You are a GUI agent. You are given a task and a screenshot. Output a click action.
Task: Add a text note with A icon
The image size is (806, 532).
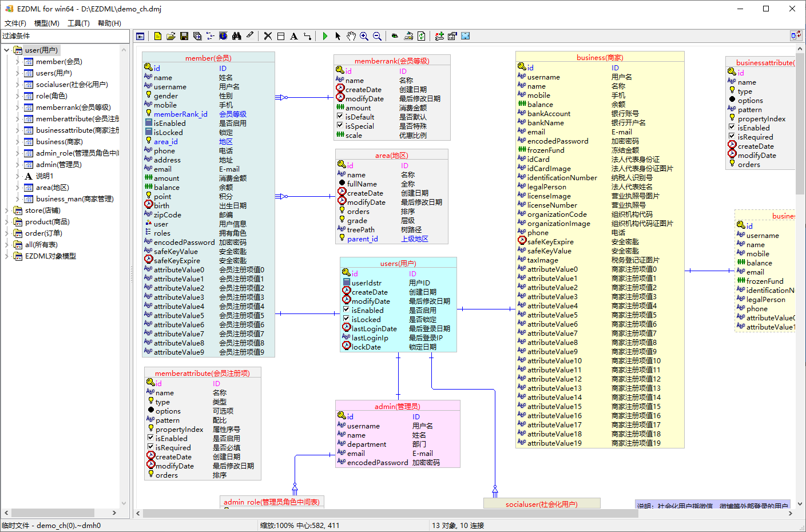point(294,36)
